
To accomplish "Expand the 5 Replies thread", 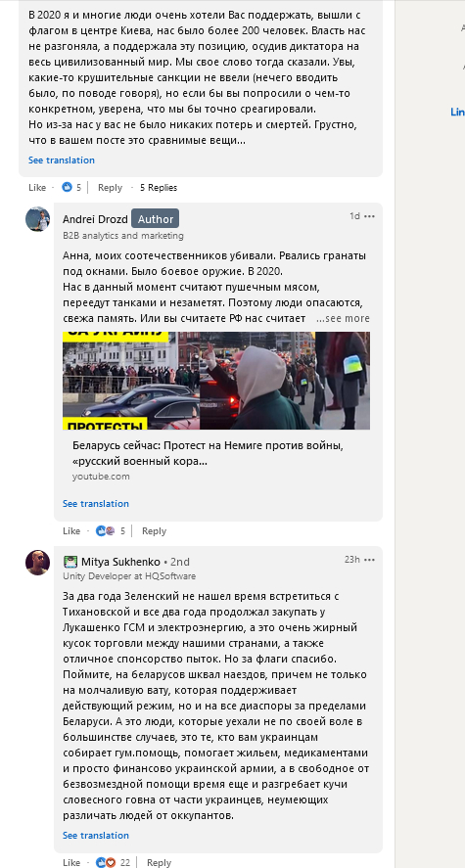I will pos(159,188).
